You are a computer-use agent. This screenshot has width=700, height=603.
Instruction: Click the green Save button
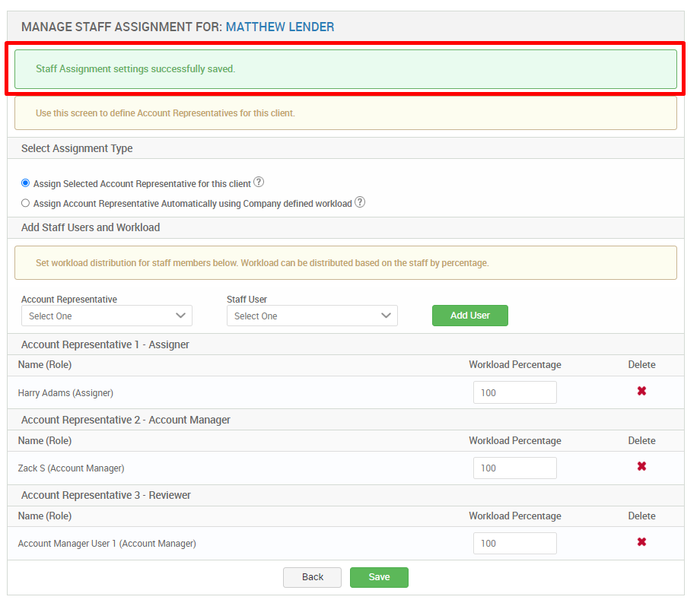[x=379, y=577]
